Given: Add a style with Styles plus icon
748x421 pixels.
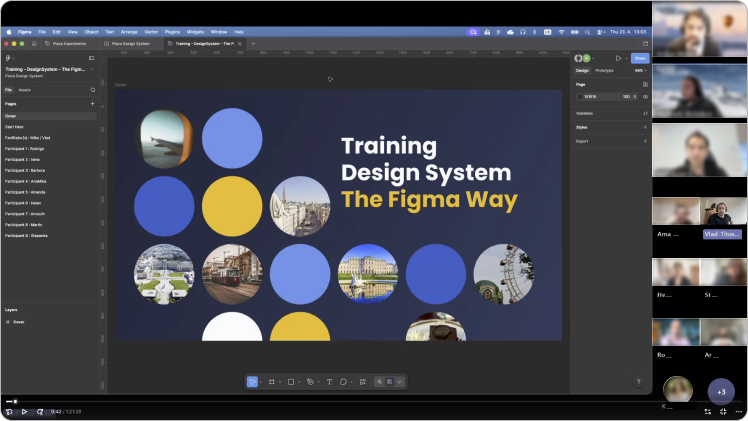Looking at the screenshot, I should [x=645, y=127].
